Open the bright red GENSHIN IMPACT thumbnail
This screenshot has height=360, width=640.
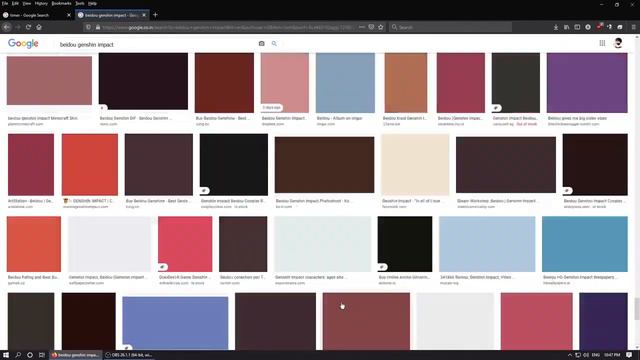[90, 164]
